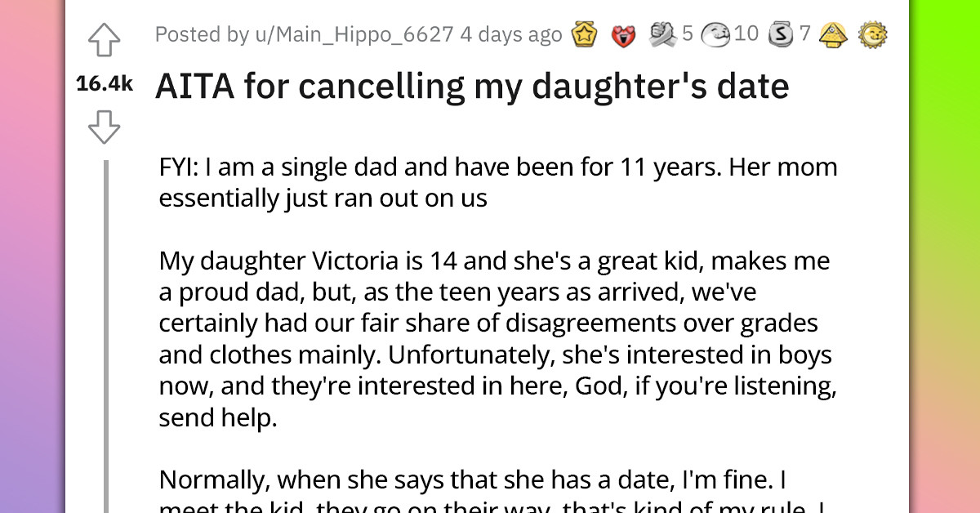The height and width of the screenshot is (513, 980).
Task: Upvote the post using the up arrow
Action: click(x=103, y=39)
